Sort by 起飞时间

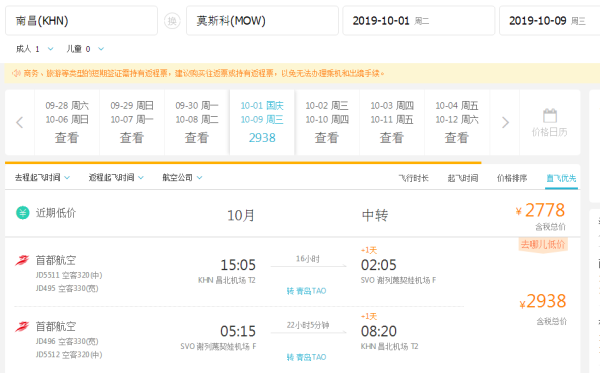(463, 178)
